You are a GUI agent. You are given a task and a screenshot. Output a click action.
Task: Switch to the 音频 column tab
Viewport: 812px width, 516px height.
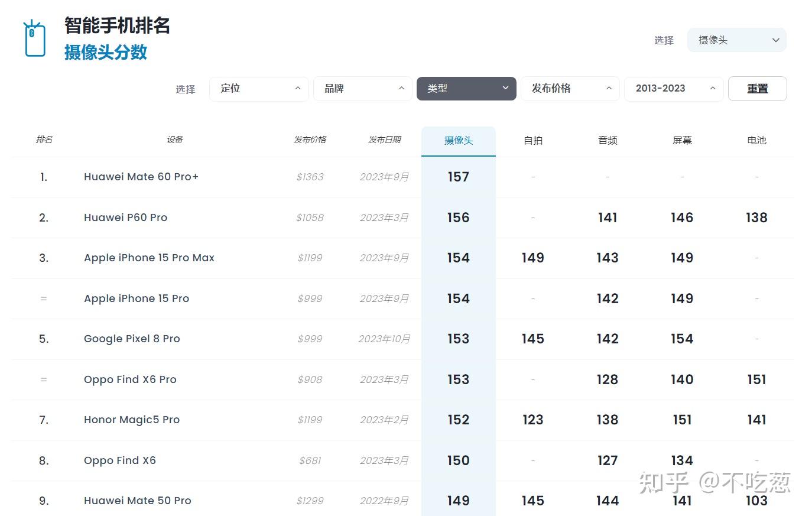pos(608,141)
